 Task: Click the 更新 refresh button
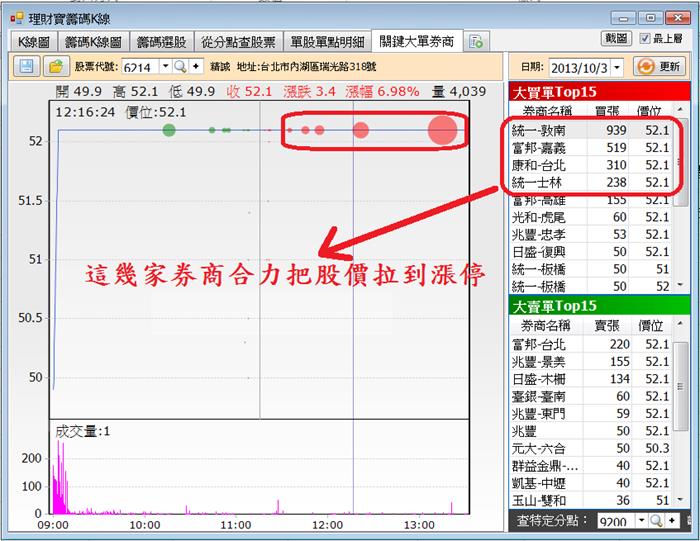tap(658, 67)
